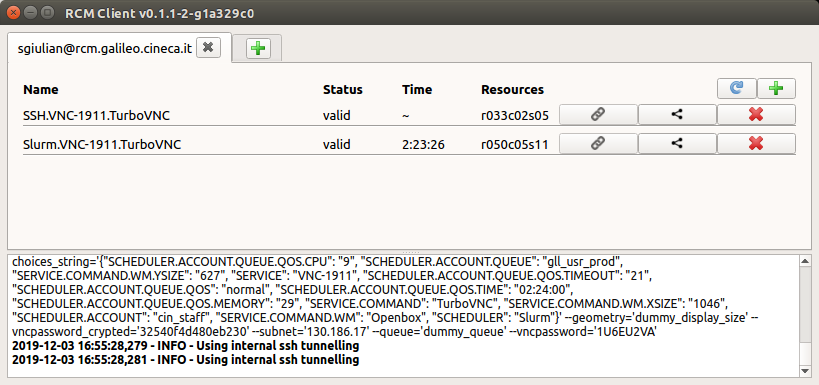This screenshot has width=819, height=385.
Task: Select the sgiulian@rcm.galileo.cineca.it tab
Action: click(x=104, y=49)
